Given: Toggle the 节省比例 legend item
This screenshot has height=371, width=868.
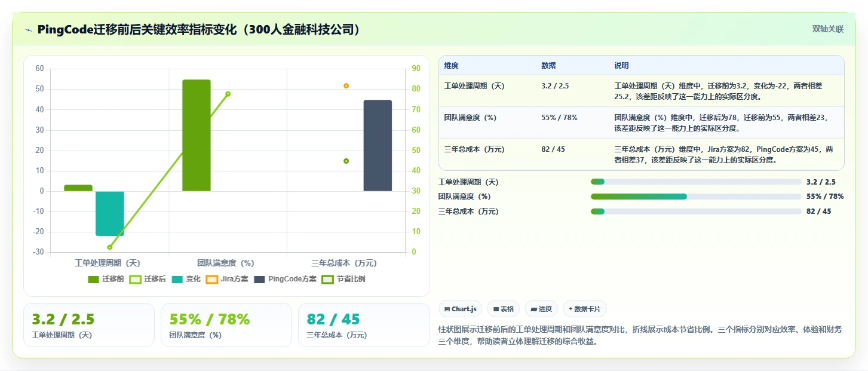Looking at the screenshot, I should (343, 279).
